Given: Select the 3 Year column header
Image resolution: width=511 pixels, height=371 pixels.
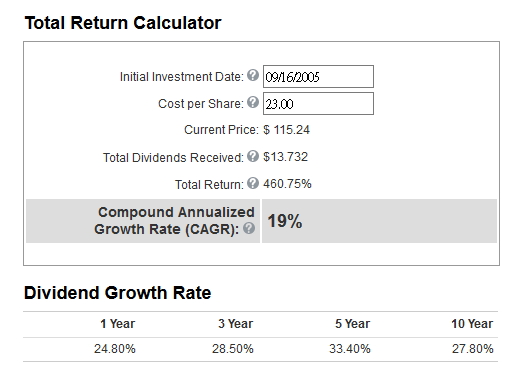Looking at the screenshot, I should [236, 324].
